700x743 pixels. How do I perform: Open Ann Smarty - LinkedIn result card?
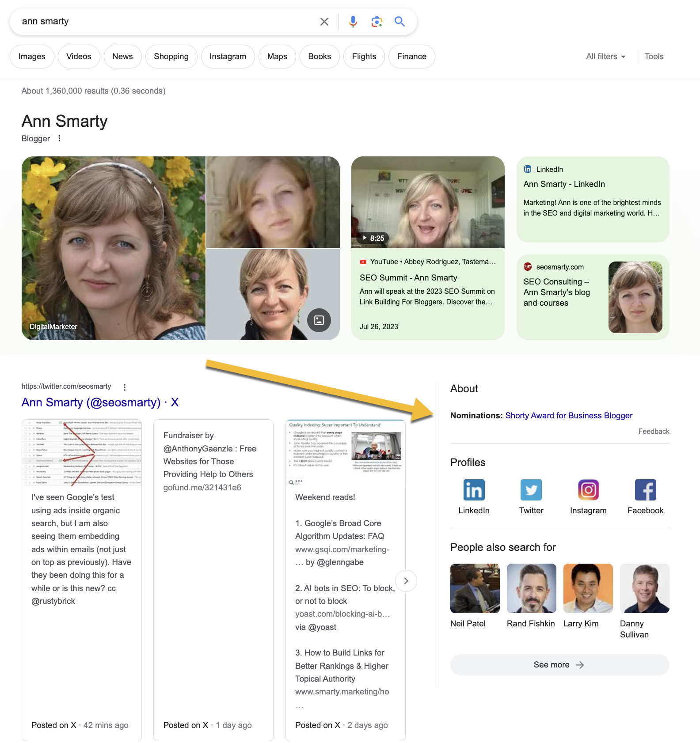pyautogui.click(x=593, y=199)
